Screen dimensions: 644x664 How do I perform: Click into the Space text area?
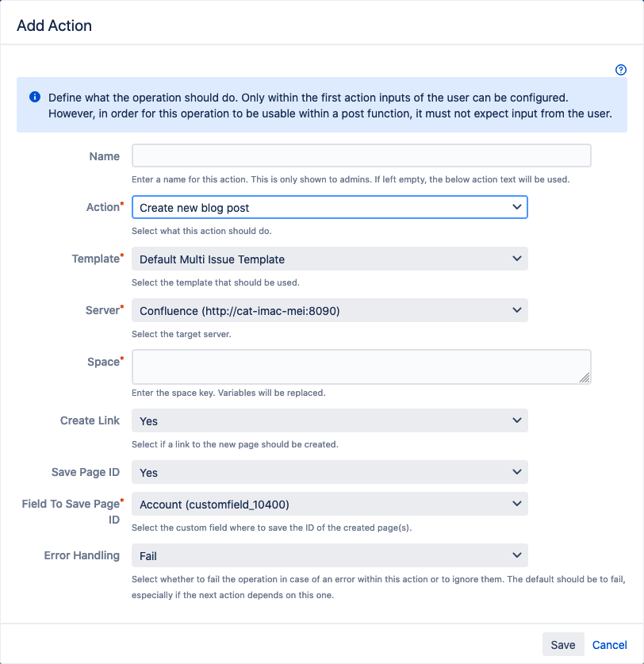[x=357, y=367]
